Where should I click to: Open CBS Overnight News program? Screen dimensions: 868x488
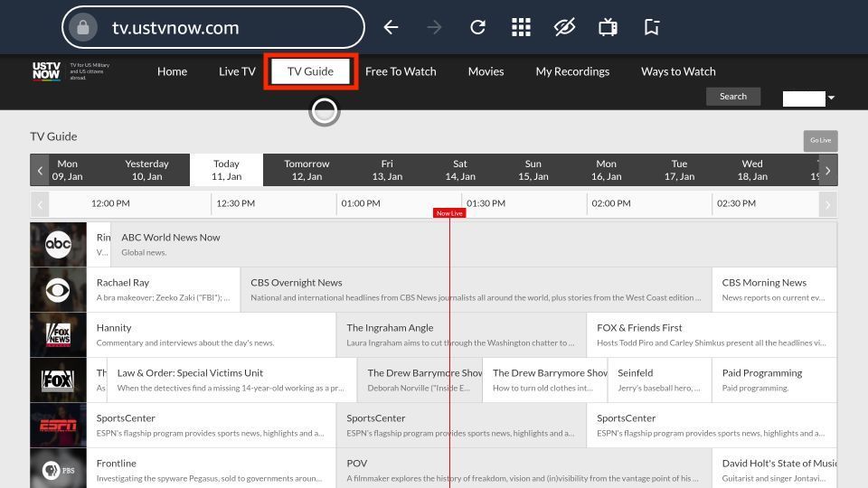pos(476,290)
